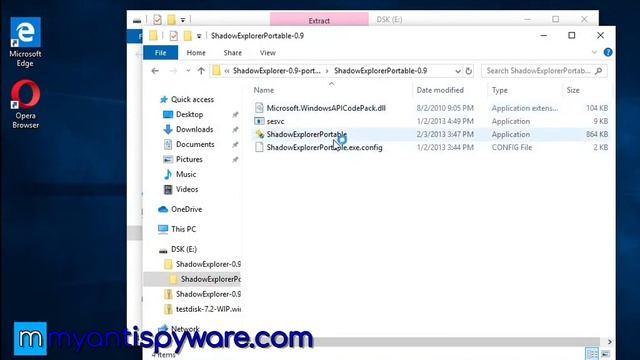Switch to the details view layout icon

click(591, 353)
